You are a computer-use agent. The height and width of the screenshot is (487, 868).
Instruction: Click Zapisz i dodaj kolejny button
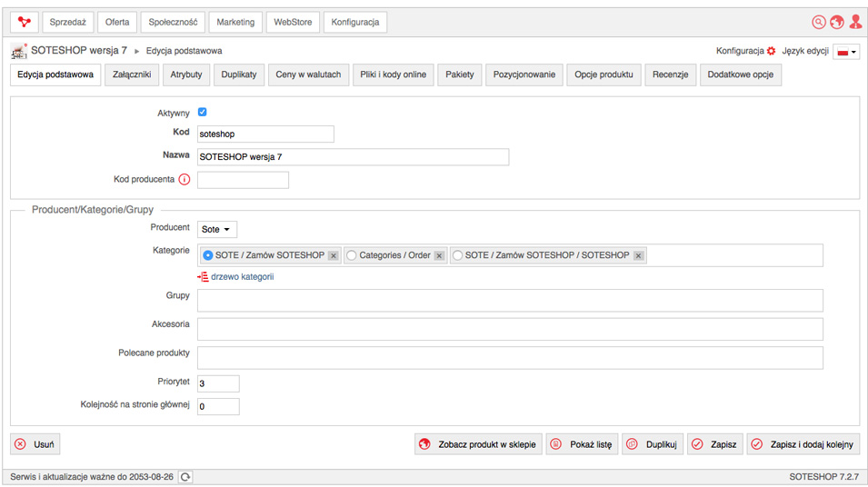[803, 444]
